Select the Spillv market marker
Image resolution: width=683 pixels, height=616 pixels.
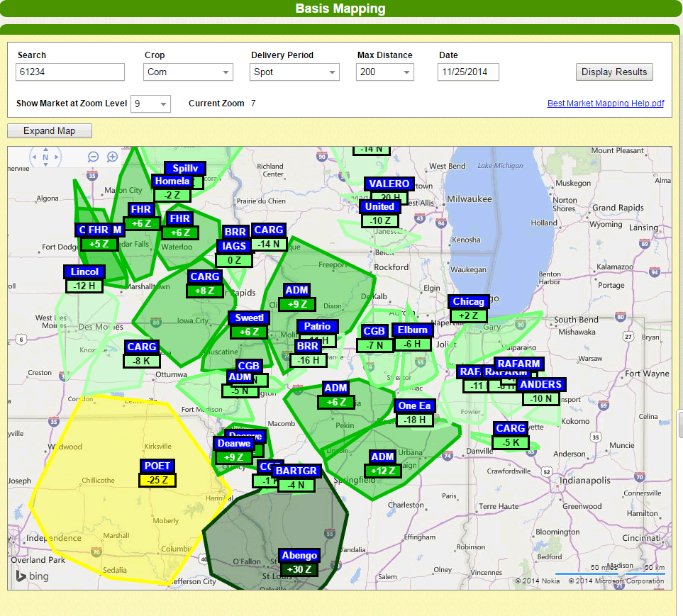tap(185, 168)
